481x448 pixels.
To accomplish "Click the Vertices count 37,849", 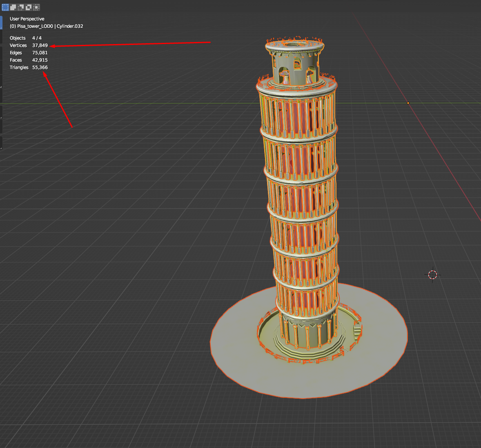I will coord(40,45).
